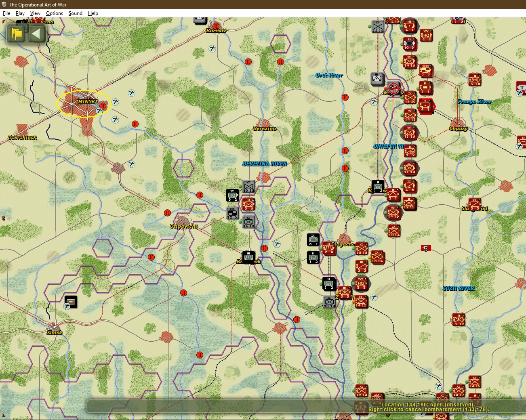Select the red unit 2-4 at Rogachev

[329, 248]
